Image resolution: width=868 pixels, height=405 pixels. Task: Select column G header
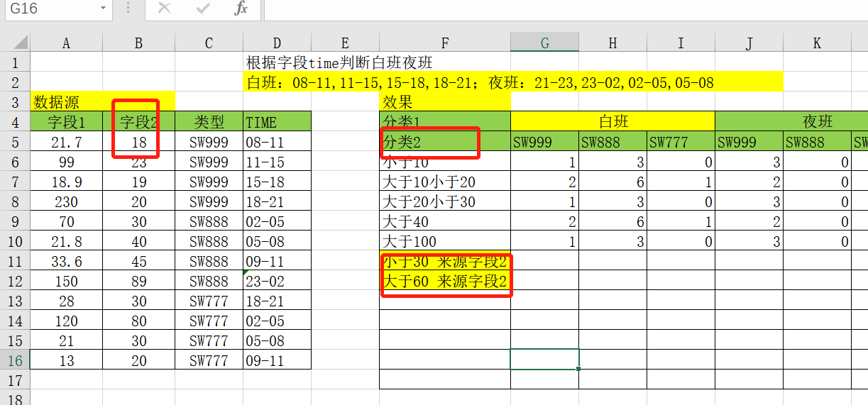pyautogui.click(x=544, y=43)
